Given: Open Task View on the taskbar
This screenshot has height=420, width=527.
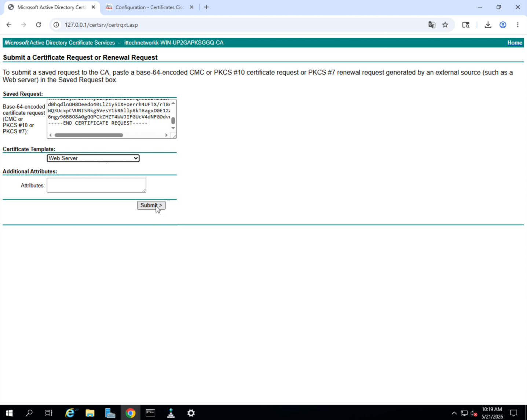Looking at the screenshot, I should [x=49, y=413].
